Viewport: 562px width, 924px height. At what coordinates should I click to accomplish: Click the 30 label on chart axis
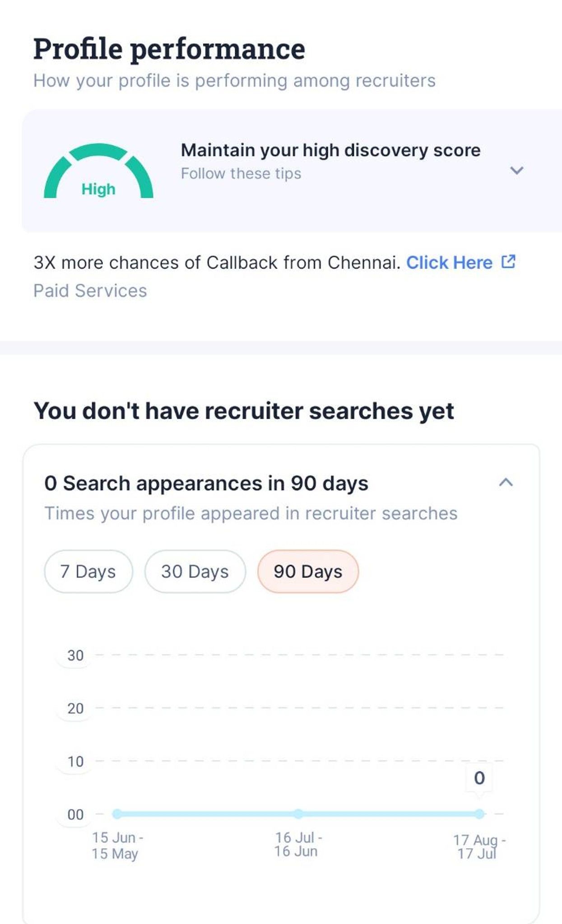point(75,655)
